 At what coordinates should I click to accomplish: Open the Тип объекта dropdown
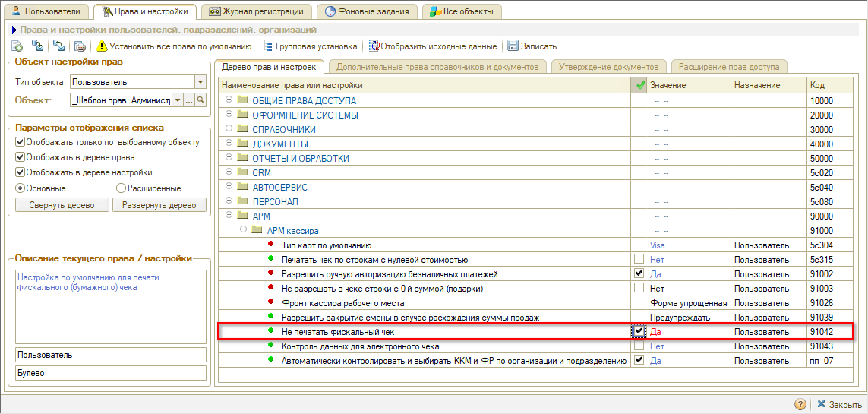[200, 82]
